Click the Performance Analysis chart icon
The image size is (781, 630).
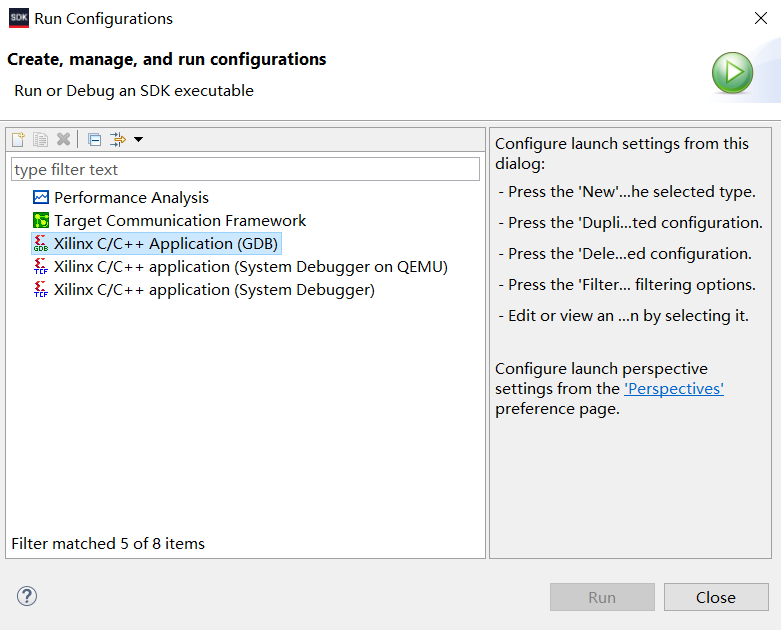41,198
